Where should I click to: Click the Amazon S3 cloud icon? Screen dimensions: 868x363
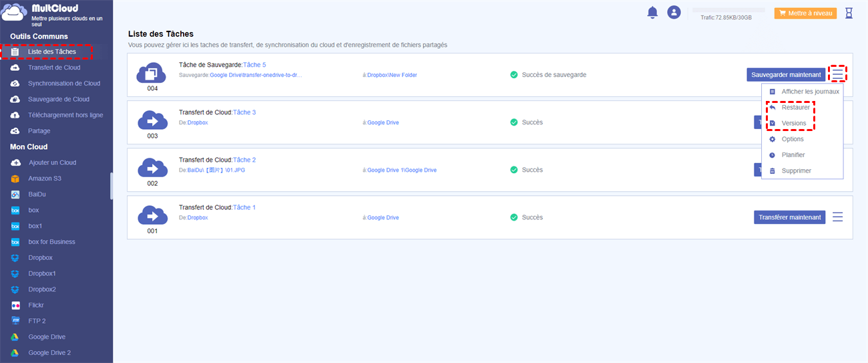pos(15,178)
